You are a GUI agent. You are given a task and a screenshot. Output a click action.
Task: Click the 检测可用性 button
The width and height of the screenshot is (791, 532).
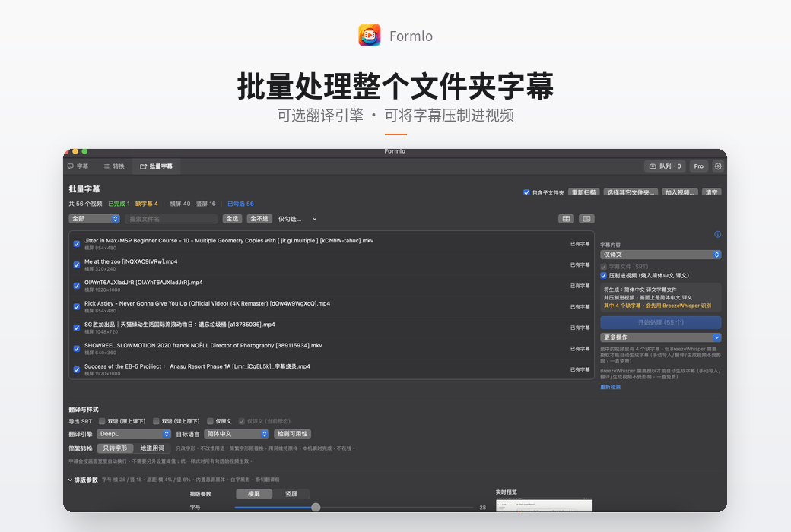click(293, 434)
